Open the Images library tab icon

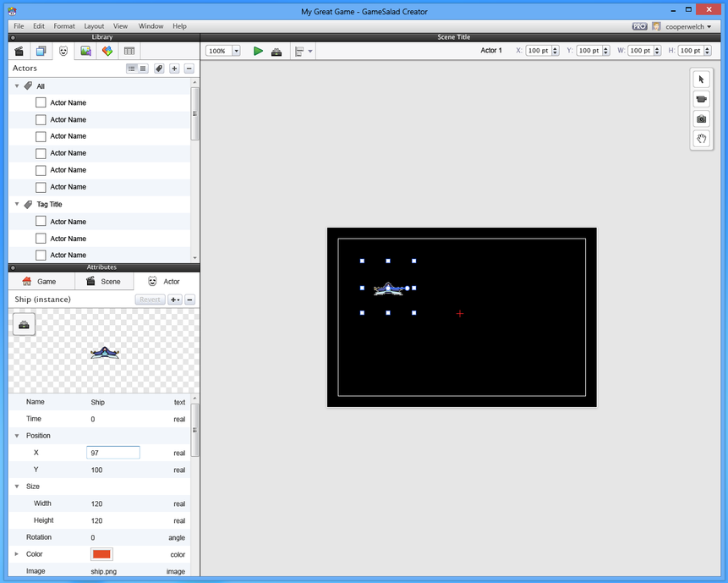pos(85,52)
